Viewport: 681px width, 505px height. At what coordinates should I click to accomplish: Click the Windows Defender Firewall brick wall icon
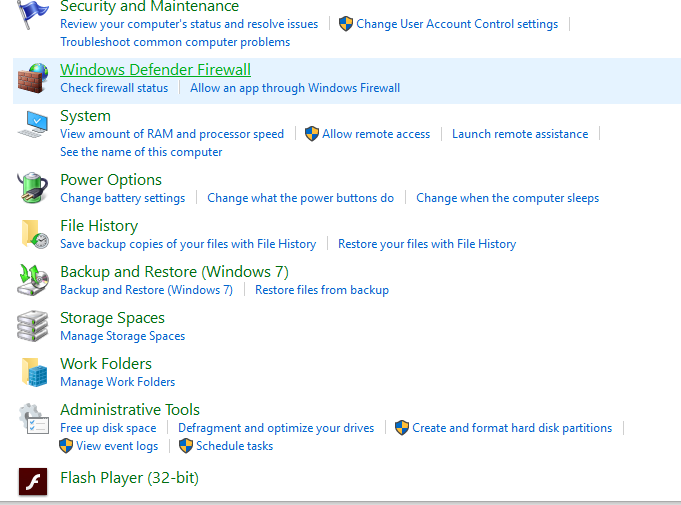(x=33, y=78)
